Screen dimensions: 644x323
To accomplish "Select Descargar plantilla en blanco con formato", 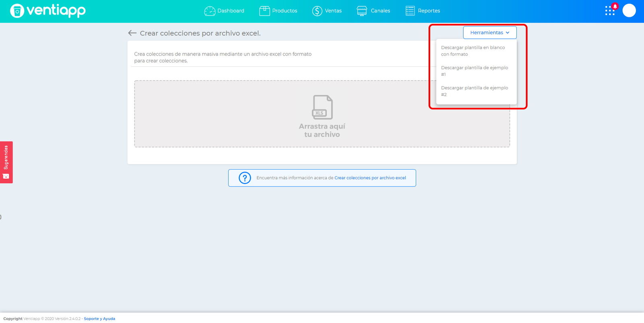I will coord(476,51).
